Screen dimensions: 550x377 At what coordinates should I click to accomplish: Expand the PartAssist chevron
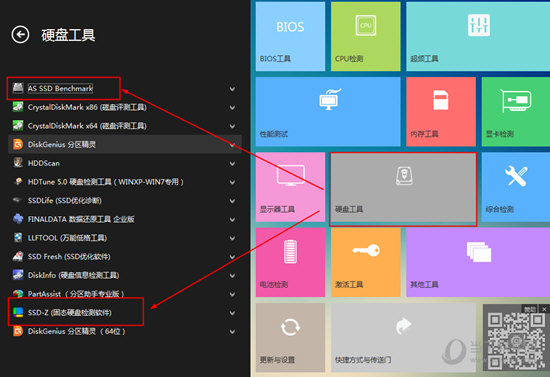tap(232, 294)
